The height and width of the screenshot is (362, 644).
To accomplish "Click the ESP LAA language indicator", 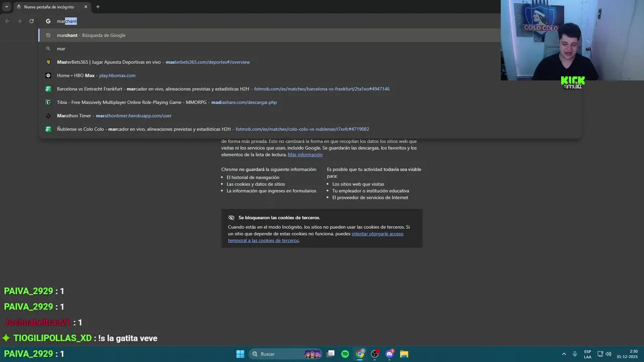I will click(x=588, y=354).
